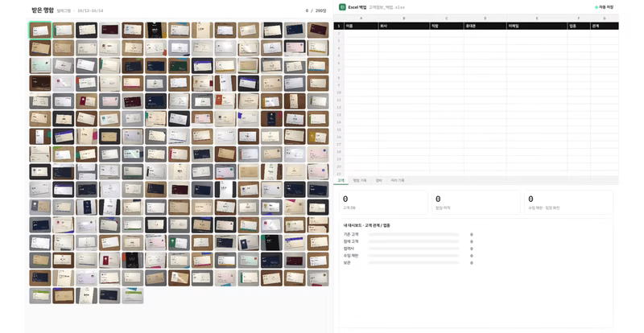Select the 휴대폰 header cell
This screenshot has width=644, height=333.
tap(485, 26)
